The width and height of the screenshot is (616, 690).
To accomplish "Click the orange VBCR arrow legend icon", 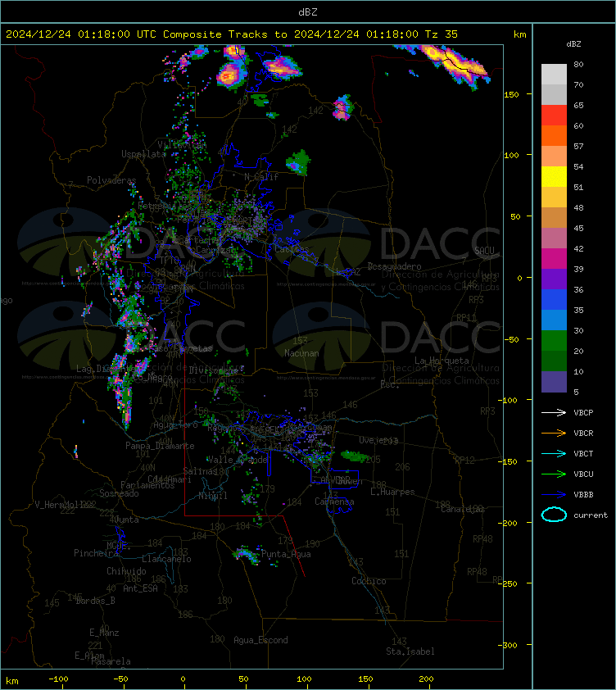I will pos(554,433).
